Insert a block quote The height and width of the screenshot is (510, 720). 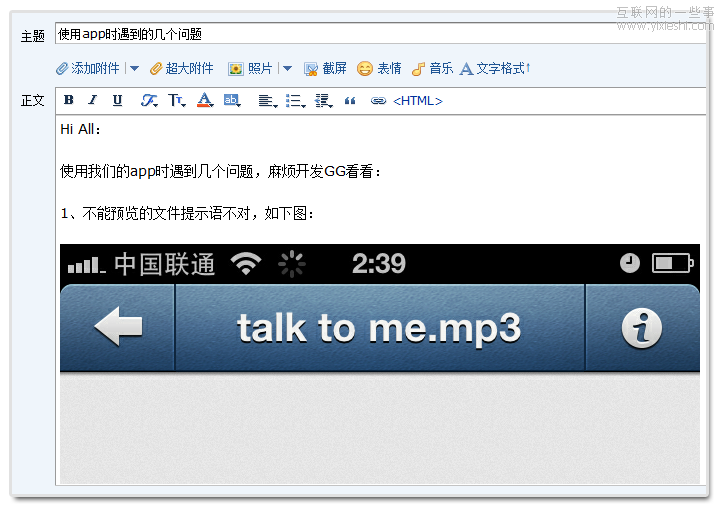click(350, 101)
